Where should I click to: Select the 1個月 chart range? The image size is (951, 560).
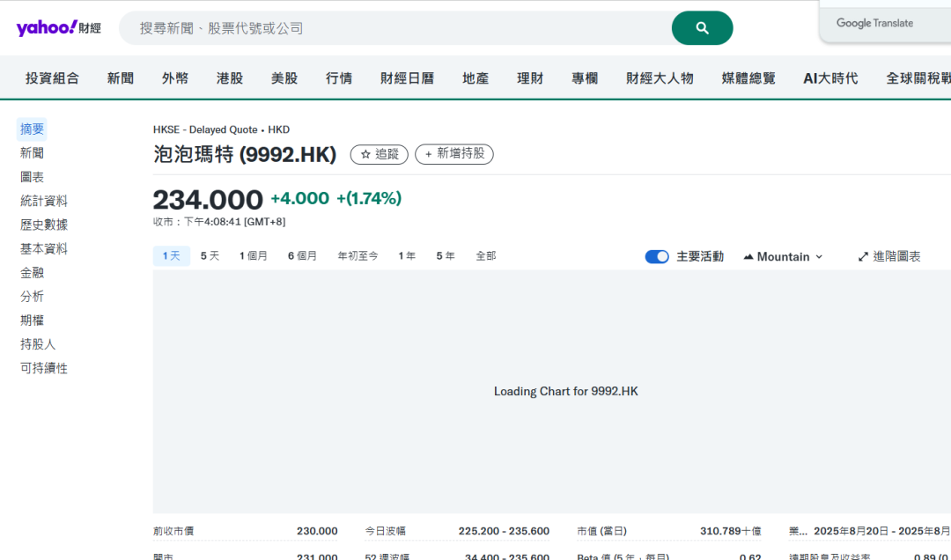254,256
